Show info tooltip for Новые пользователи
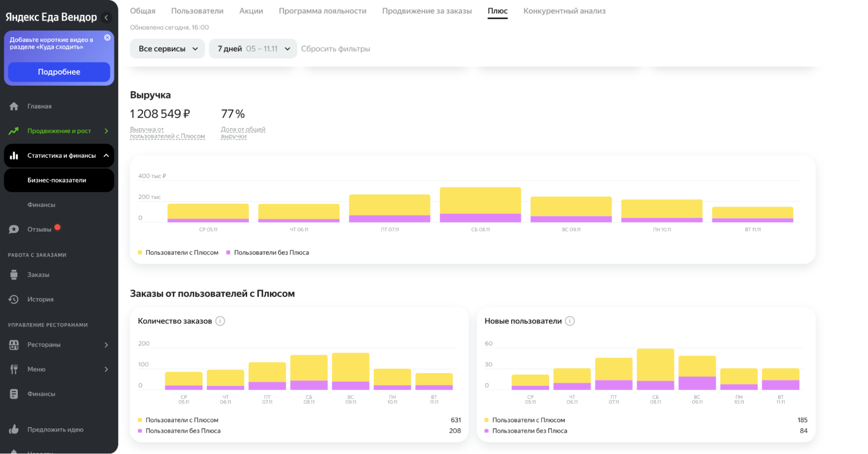 click(570, 321)
